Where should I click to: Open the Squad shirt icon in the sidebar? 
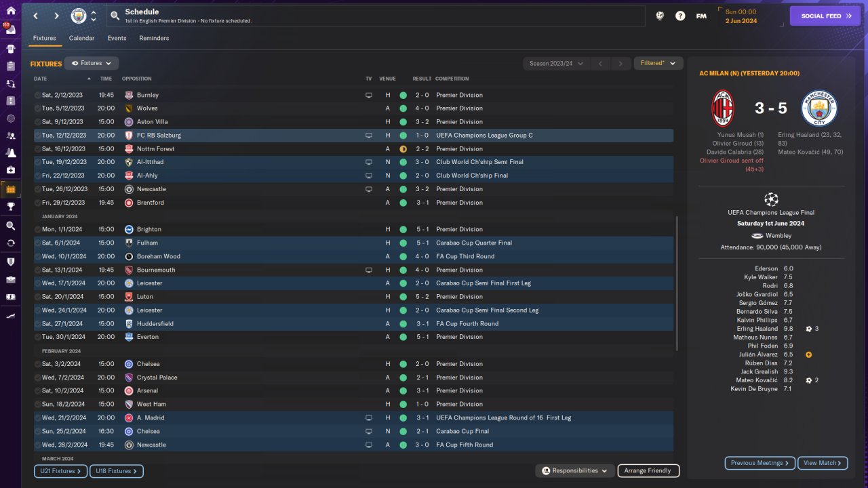[x=10, y=48]
